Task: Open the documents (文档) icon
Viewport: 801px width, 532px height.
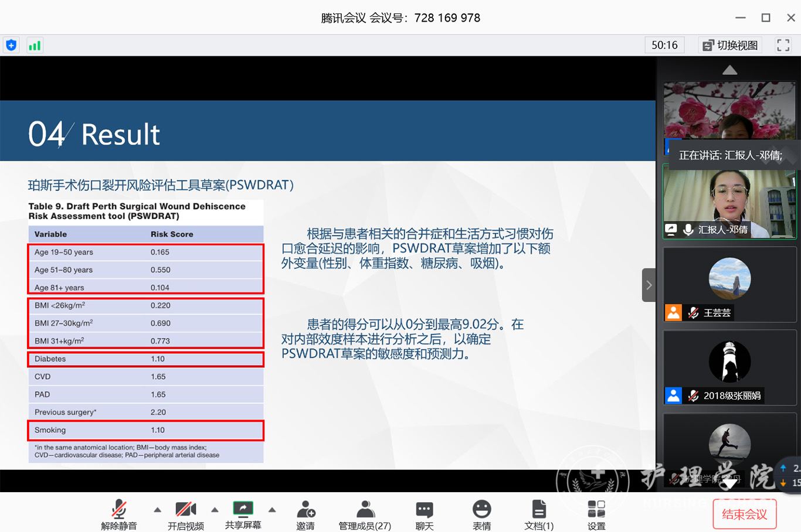Action: [x=539, y=514]
